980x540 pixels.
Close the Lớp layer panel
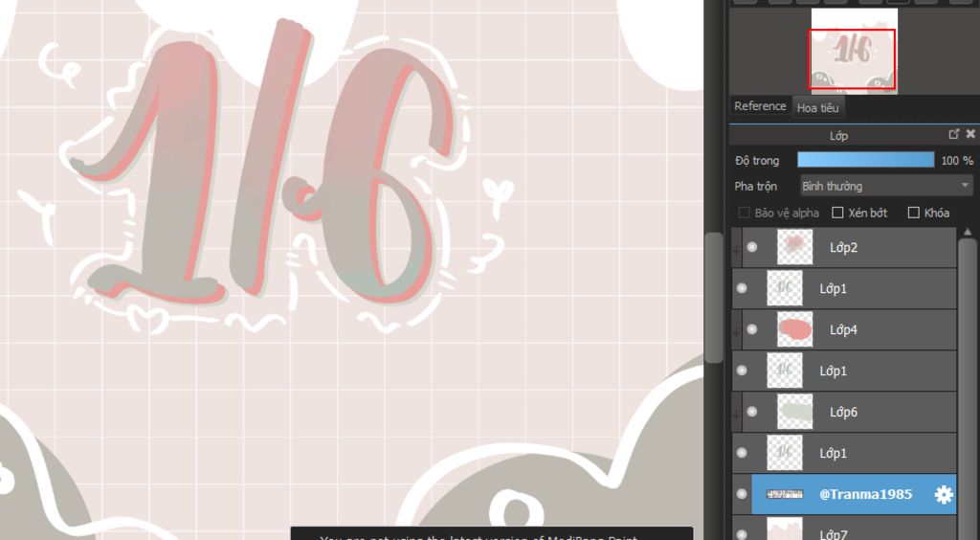click(970, 134)
